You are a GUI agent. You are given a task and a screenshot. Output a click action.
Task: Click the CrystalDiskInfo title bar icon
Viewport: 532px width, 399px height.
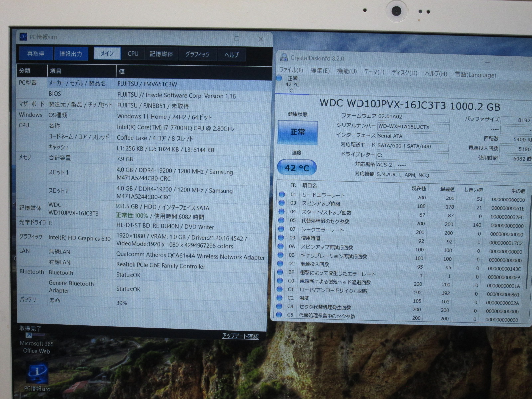284,57
